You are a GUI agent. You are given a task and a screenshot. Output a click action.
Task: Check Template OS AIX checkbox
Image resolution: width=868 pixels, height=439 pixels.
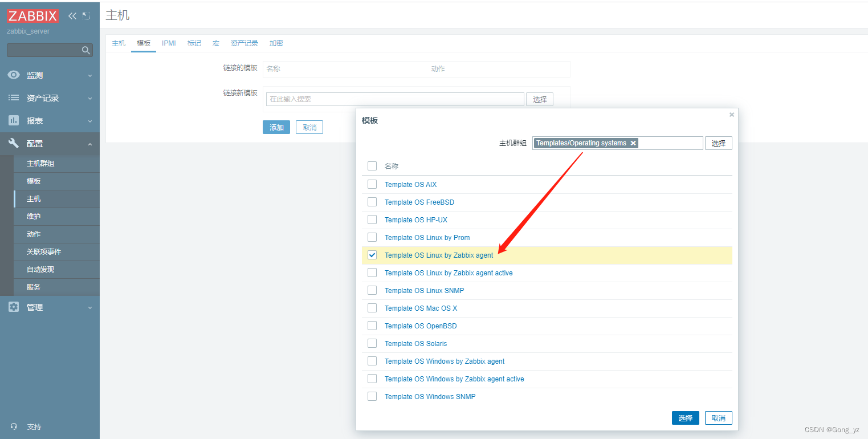(x=372, y=184)
